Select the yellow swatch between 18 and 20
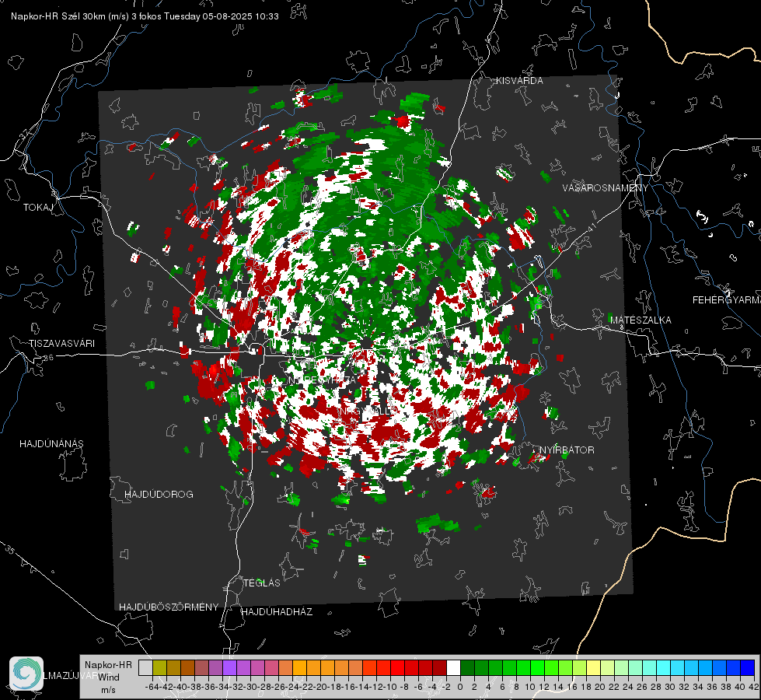Image resolution: width=761 pixels, height=700 pixels. (593, 667)
